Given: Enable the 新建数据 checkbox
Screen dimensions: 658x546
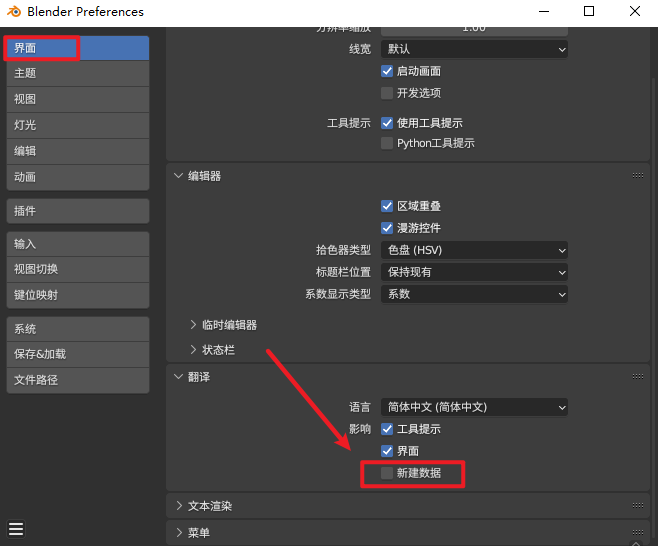Looking at the screenshot, I should tap(387, 473).
